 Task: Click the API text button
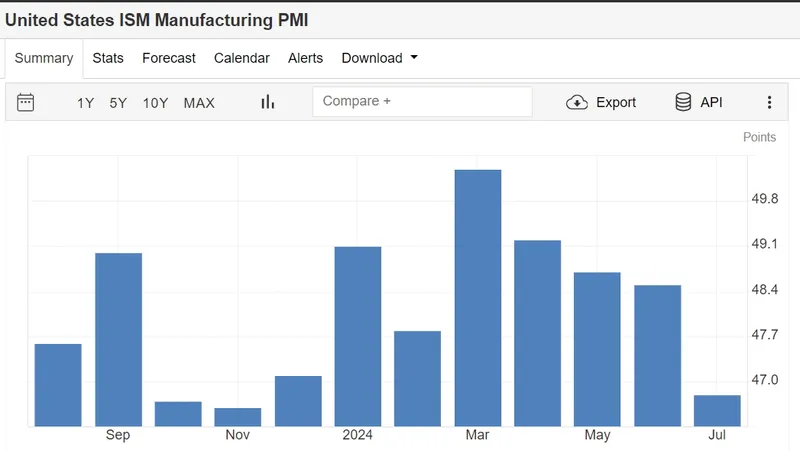(711, 102)
